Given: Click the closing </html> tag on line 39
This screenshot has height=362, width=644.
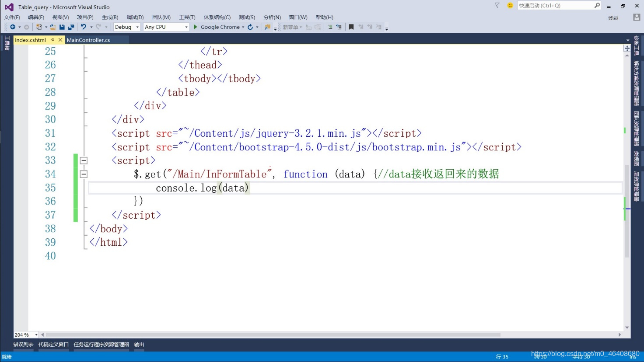Looking at the screenshot, I should coord(108,242).
